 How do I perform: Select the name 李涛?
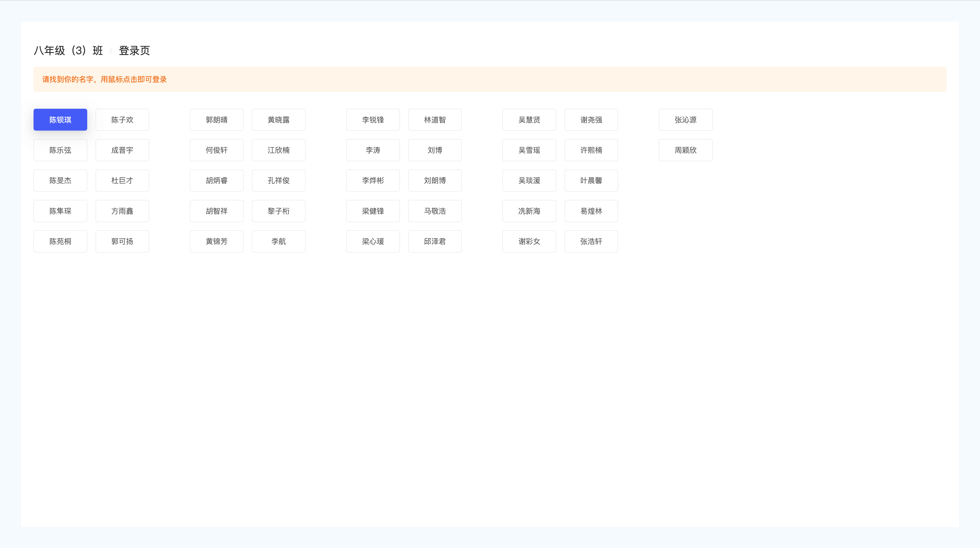pyautogui.click(x=373, y=150)
